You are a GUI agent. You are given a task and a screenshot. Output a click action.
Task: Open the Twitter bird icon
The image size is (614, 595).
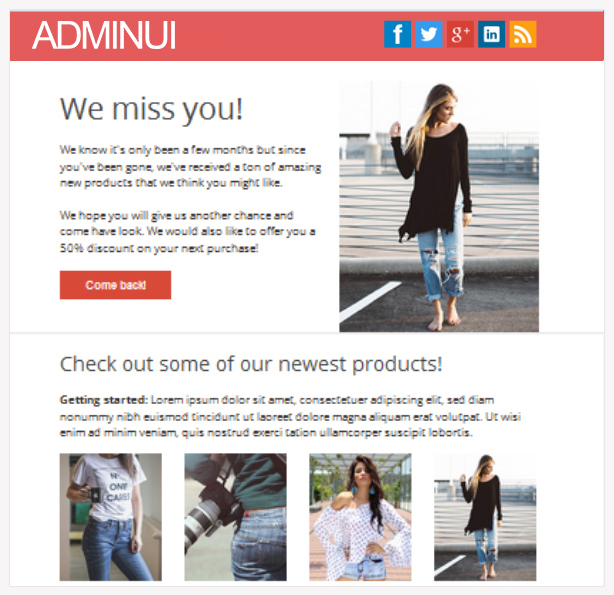pos(429,34)
